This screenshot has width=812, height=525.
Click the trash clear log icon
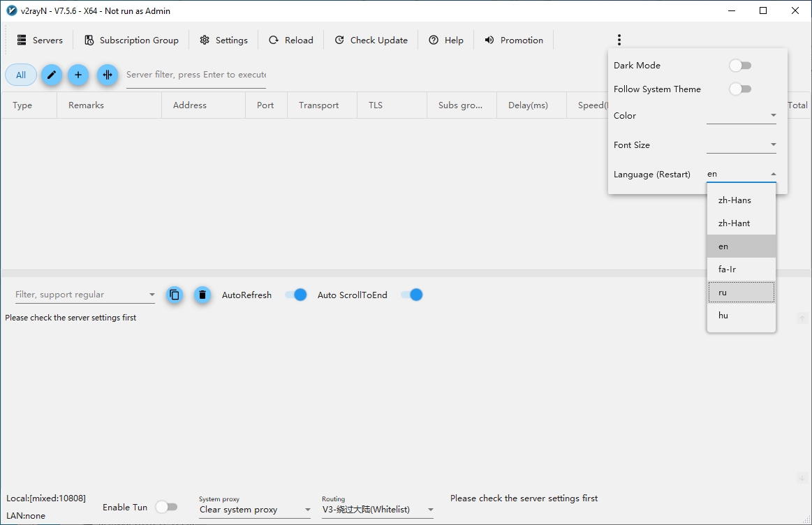point(202,295)
